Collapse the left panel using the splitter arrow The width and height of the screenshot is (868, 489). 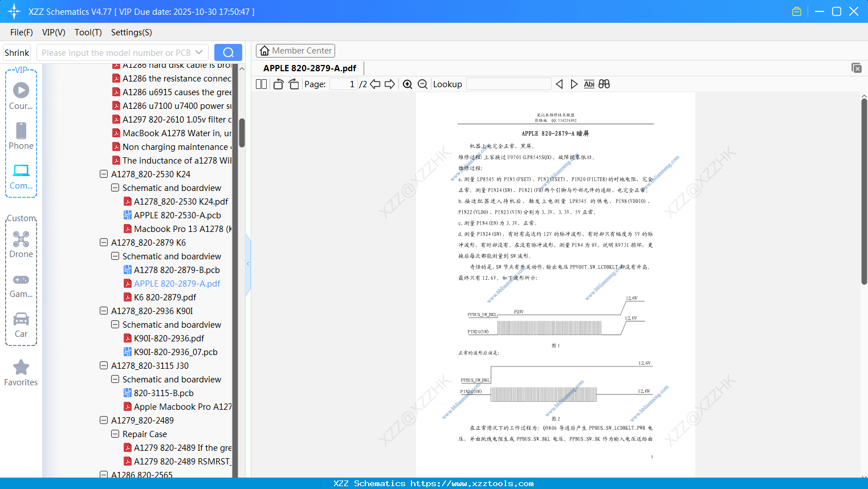[x=248, y=264]
